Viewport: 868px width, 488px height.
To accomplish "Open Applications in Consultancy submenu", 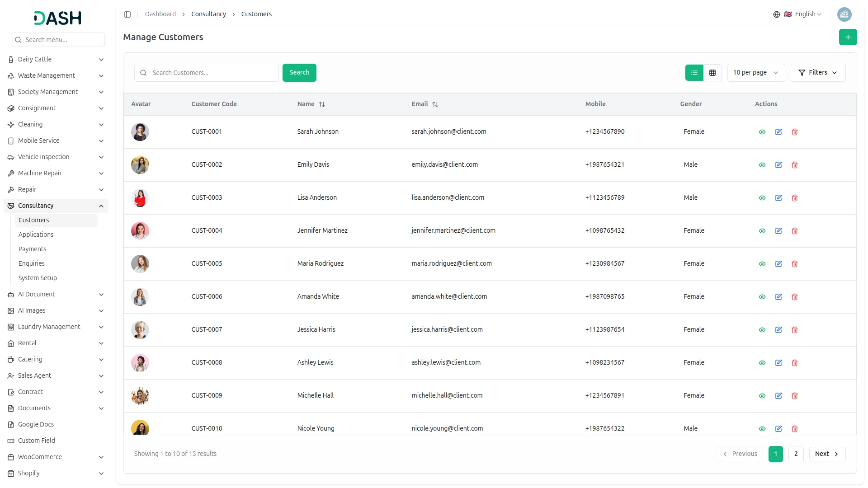I will coord(36,235).
